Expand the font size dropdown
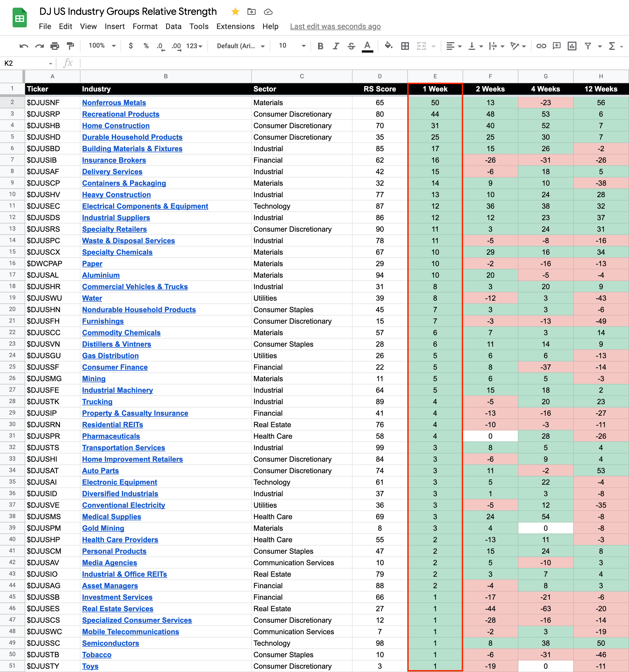 coord(303,46)
